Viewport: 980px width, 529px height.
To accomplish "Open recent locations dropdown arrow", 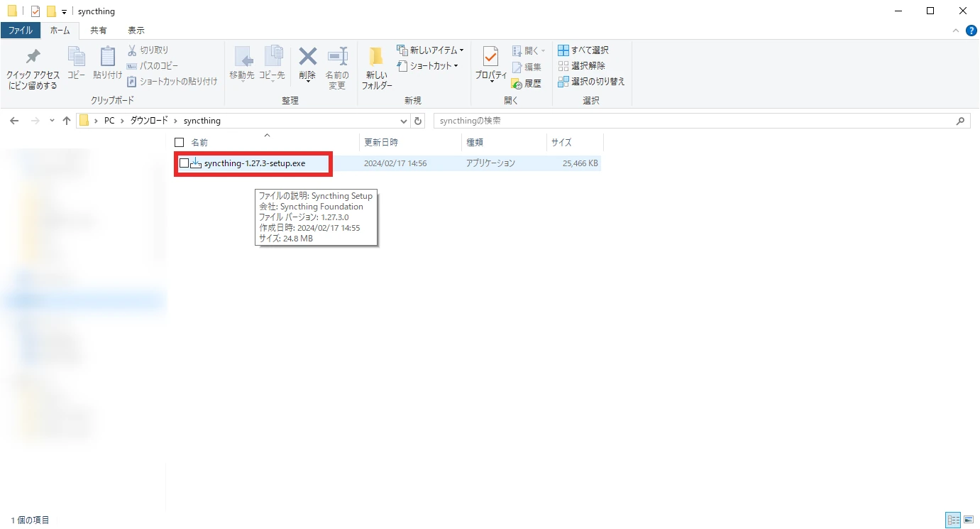I will coord(52,121).
